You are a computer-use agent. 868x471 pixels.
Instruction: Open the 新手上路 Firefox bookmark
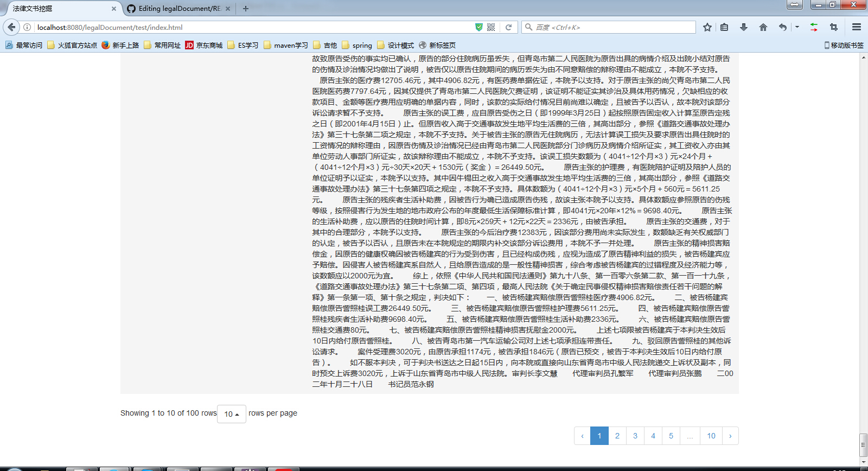120,45
